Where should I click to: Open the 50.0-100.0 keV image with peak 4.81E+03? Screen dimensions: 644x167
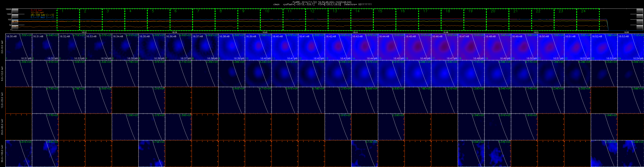pyautogui.click(x=18, y=153)
